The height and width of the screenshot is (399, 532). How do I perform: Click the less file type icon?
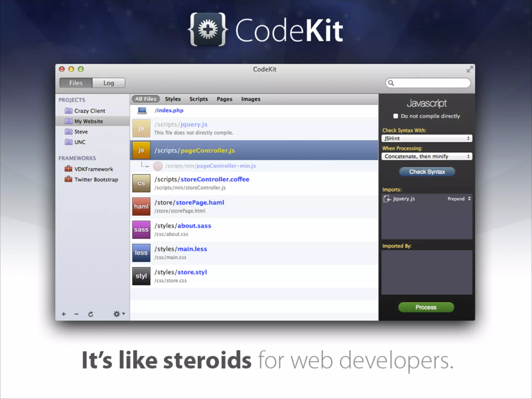click(x=141, y=253)
